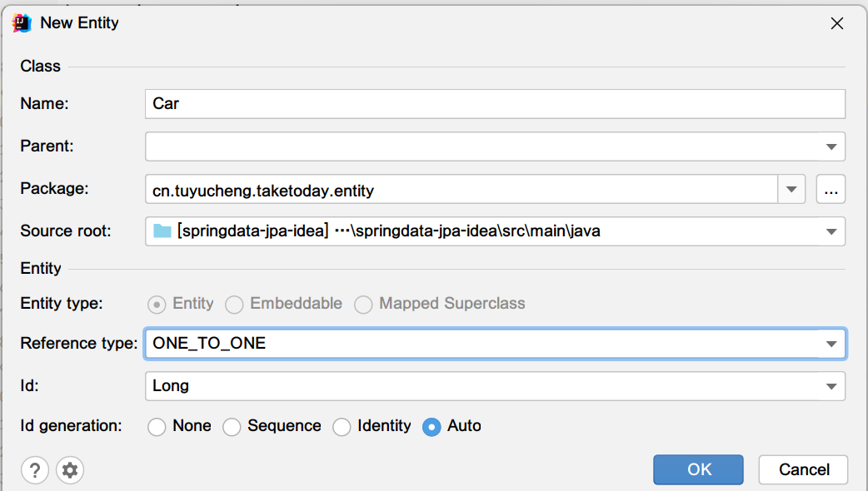The image size is (868, 491).
Task: Open the Source root dropdown
Action: pyautogui.click(x=831, y=231)
